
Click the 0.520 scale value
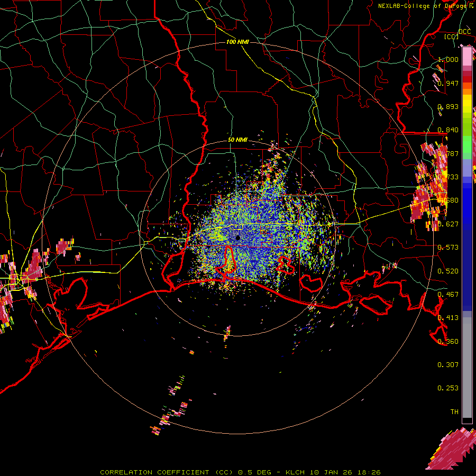pyautogui.click(x=448, y=271)
